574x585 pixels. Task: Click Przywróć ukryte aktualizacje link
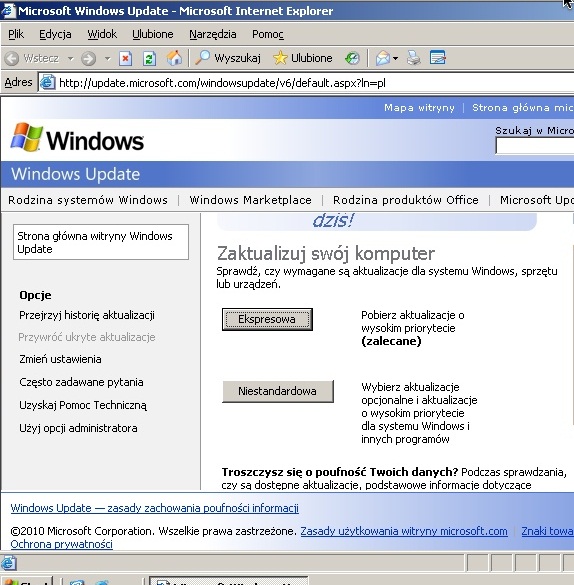tap(87, 337)
